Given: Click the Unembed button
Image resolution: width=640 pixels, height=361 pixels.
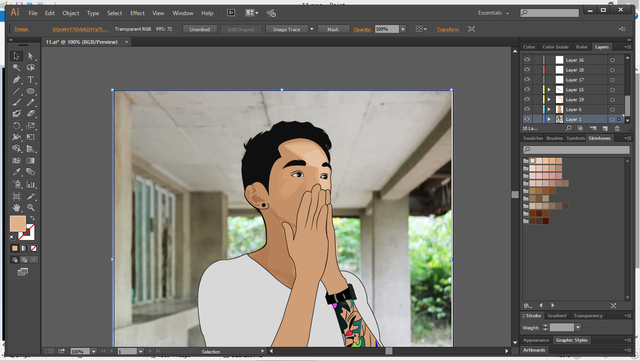Looking at the screenshot, I should tap(200, 29).
